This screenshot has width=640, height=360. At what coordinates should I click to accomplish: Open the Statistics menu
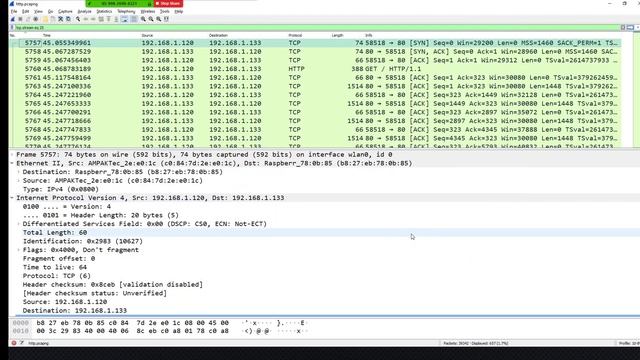click(104, 11)
